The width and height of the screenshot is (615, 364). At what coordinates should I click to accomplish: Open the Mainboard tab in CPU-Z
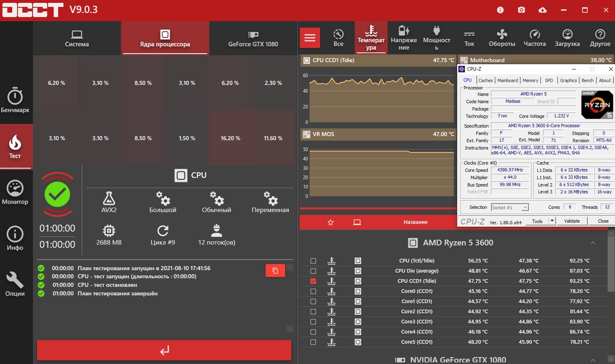coord(508,80)
